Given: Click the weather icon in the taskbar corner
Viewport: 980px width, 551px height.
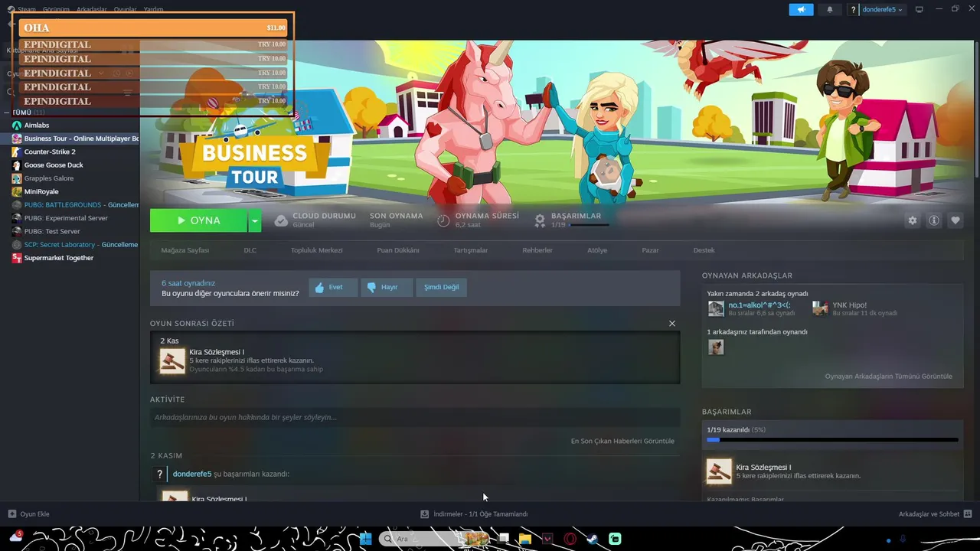Looking at the screenshot, I should [15, 536].
